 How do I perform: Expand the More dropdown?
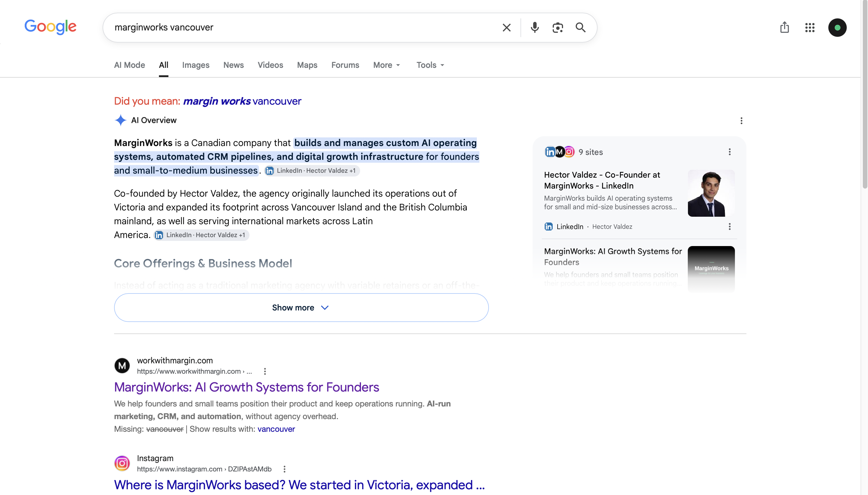click(387, 65)
